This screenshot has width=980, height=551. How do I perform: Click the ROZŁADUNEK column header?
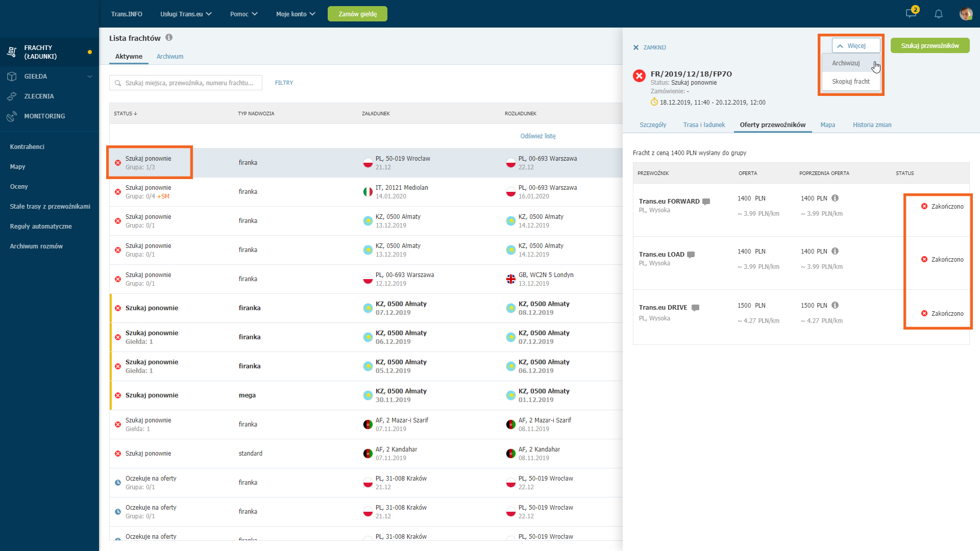[x=521, y=114]
